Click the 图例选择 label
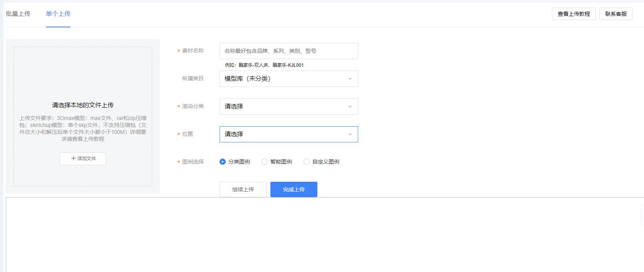Screen dimensions: 644x272 (x=193, y=162)
